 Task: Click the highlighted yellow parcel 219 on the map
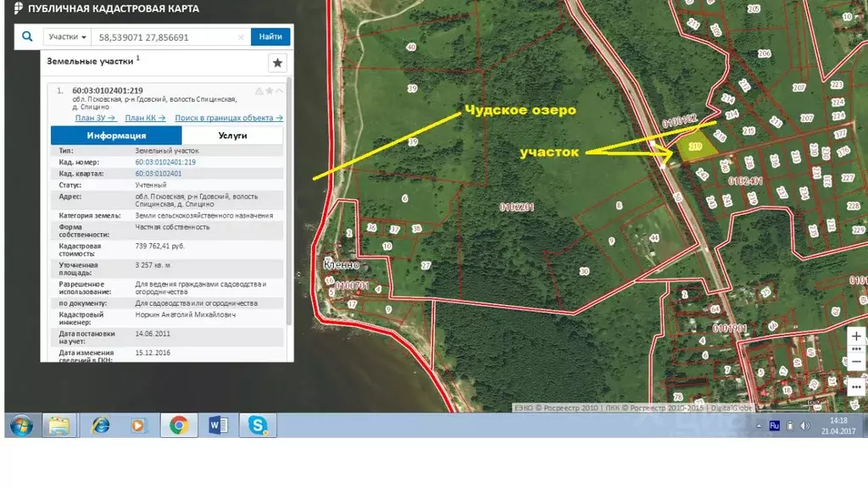[695, 146]
